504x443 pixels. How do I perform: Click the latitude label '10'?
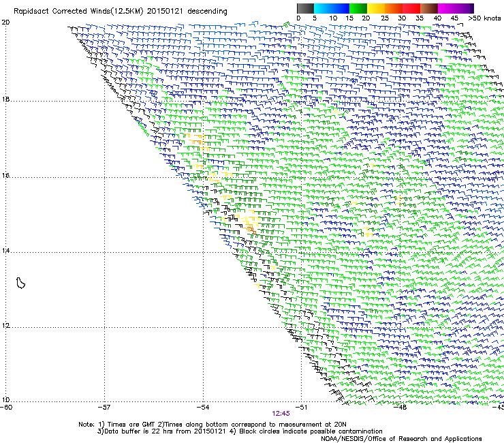click(5, 400)
